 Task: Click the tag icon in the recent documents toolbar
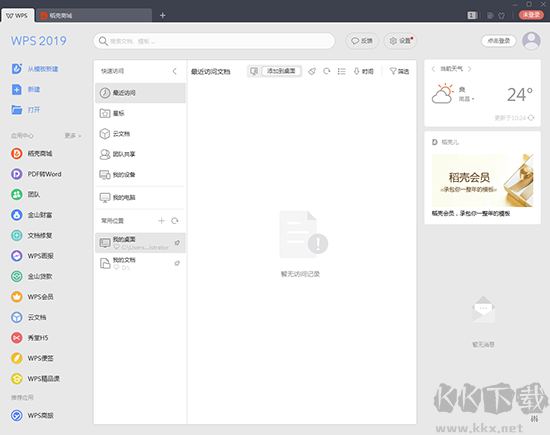pos(312,71)
